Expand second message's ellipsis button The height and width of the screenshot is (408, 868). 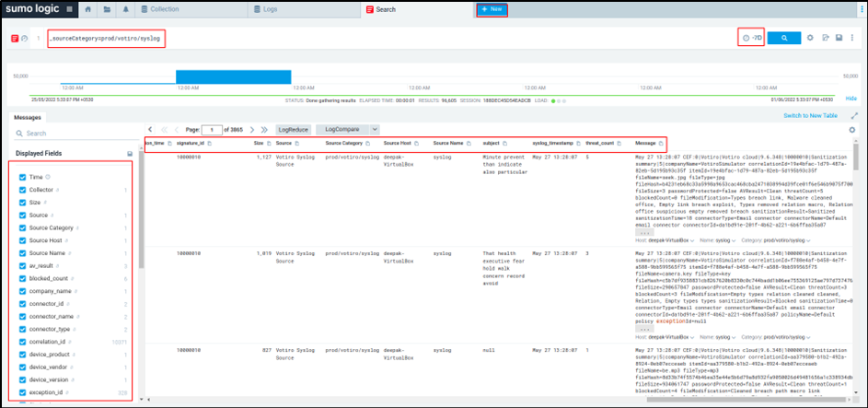coord(643,328)
